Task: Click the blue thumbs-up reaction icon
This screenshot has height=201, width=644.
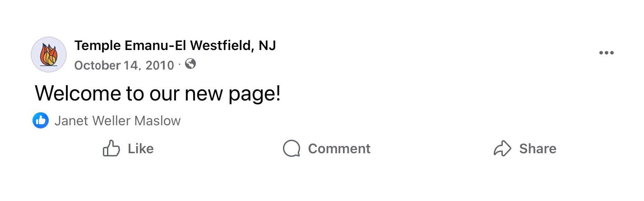Action: tap(41, 120)
